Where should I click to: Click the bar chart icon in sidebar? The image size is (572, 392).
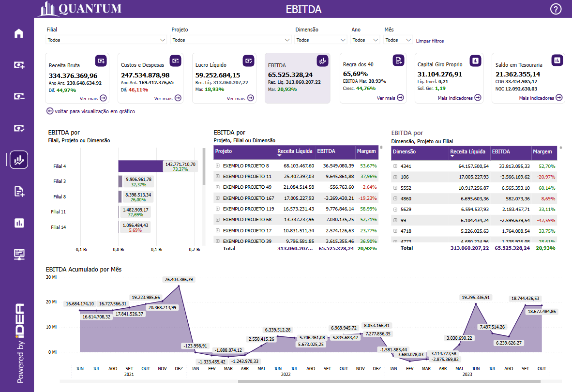coord(19,223)
